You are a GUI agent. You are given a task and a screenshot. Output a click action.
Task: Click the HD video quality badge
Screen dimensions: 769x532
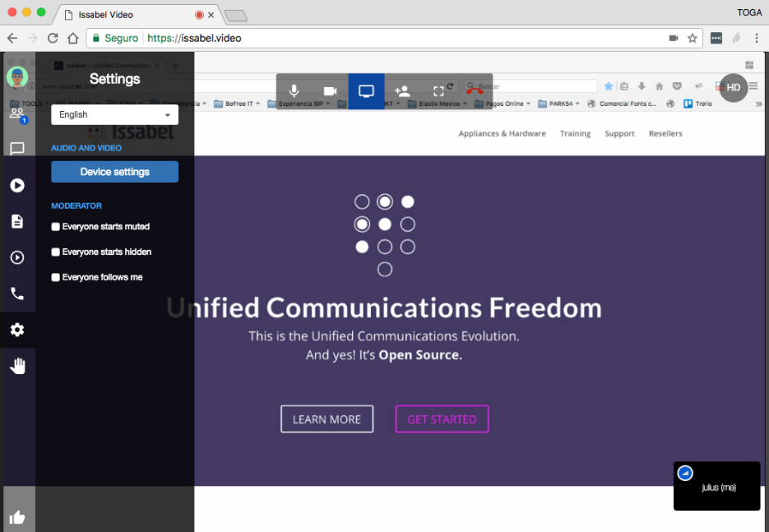733,88
